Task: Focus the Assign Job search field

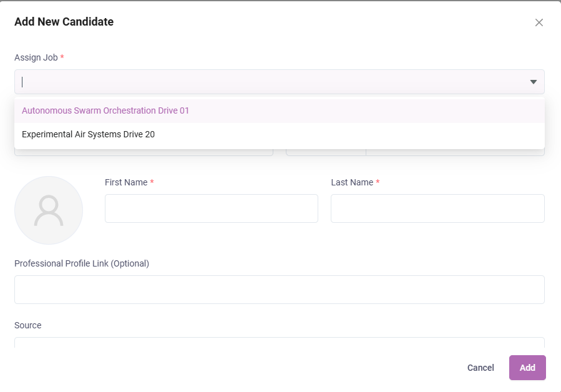Action: click(x=279, y=82)
